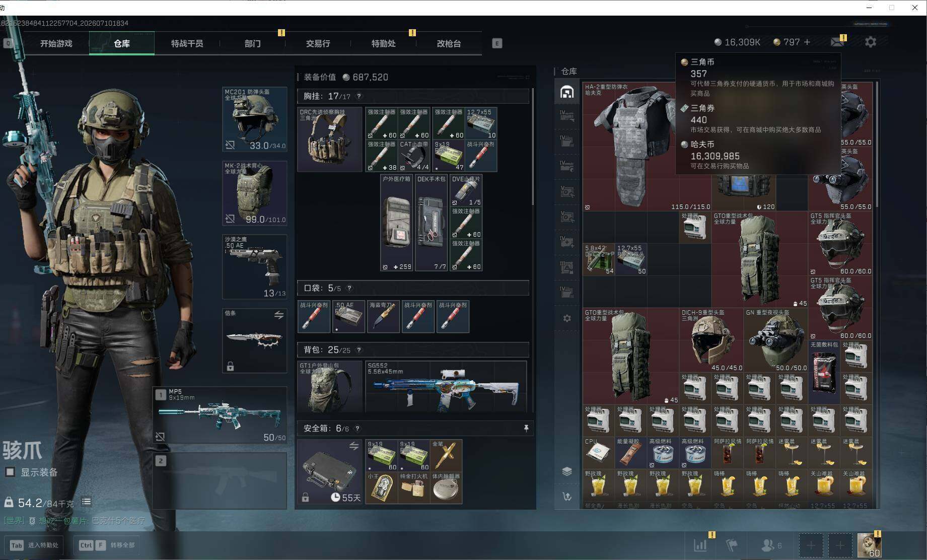Select the MP5 primary weapon slot

tap(220, 415)
